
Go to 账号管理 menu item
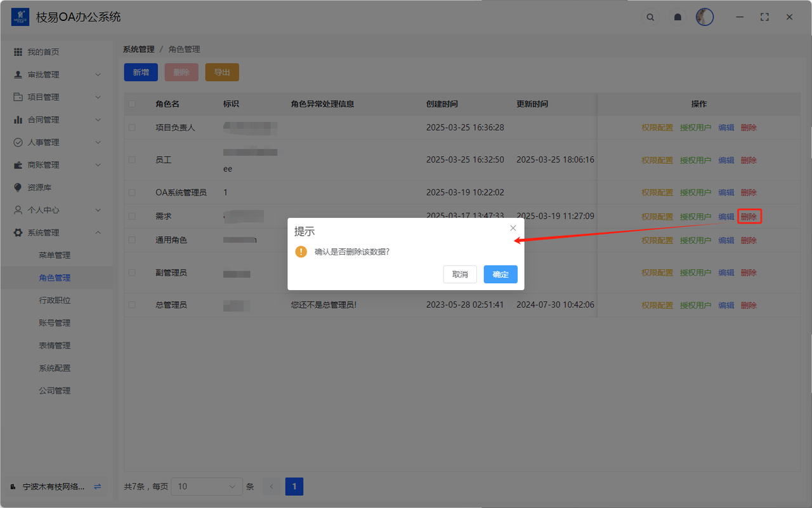(55, 323)
